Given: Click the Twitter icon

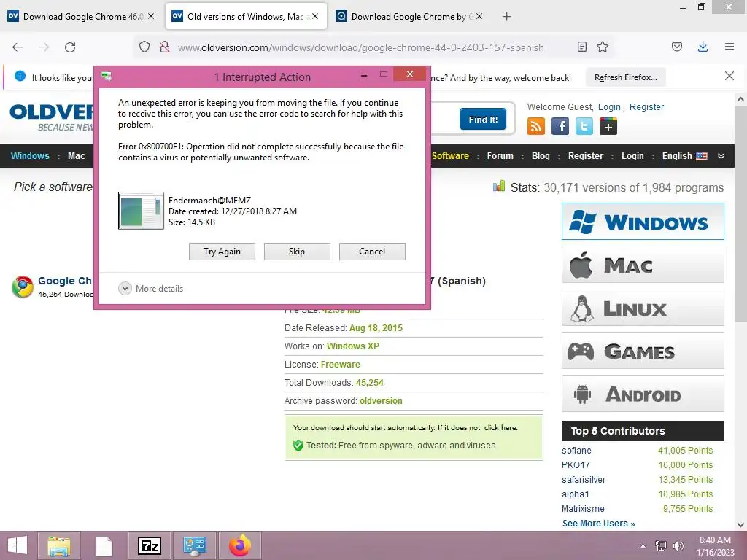Looking at the screenshot, I should click(x=584, y=126).
